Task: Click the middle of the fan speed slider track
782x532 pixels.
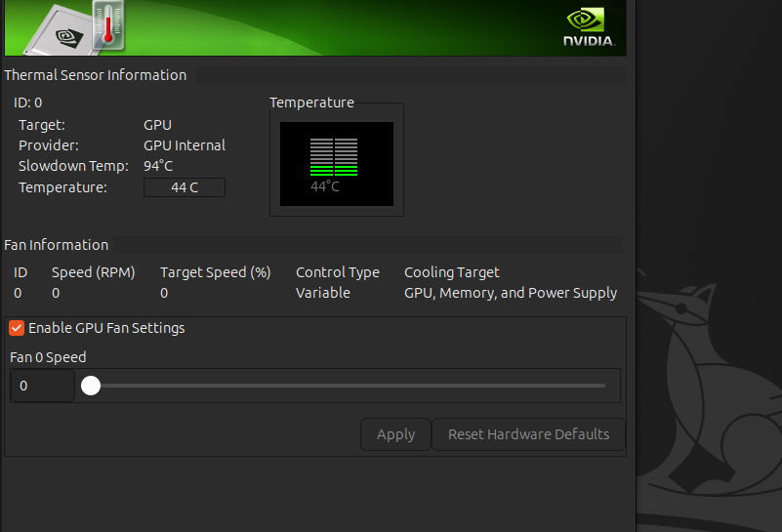Action: coord(349,386)
